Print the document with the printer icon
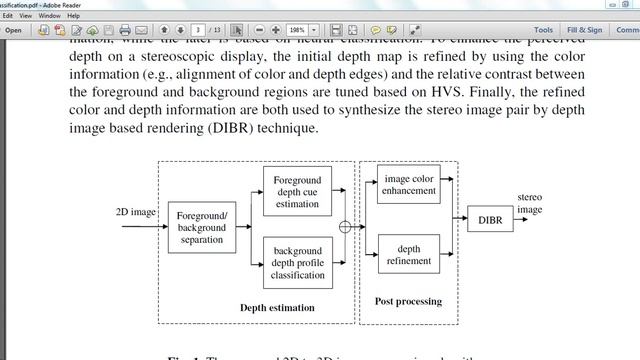Image resolution: width=640 pixels, height=360 pixels. click(125, 30)
